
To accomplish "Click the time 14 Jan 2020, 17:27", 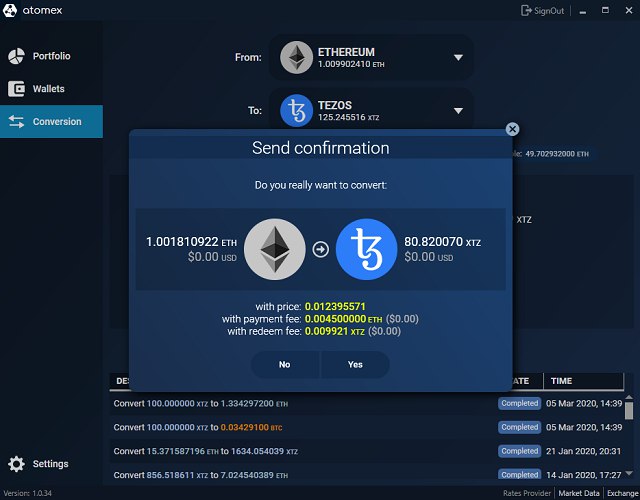I will click(584, 475).
